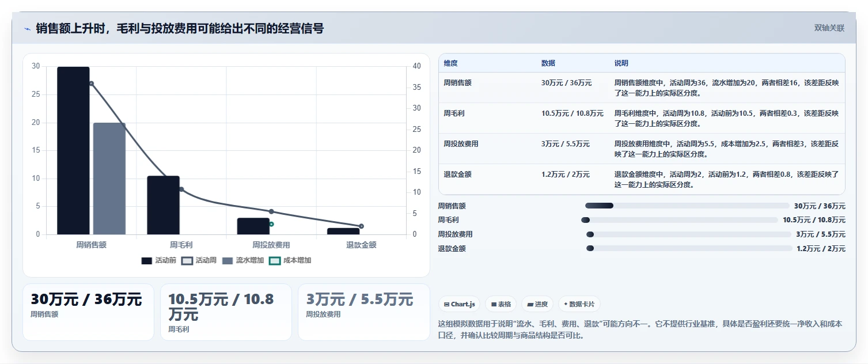Select the 退款金额 table row cell
The height and width of the screenshot is (364, 868).
tap(457, 175)
